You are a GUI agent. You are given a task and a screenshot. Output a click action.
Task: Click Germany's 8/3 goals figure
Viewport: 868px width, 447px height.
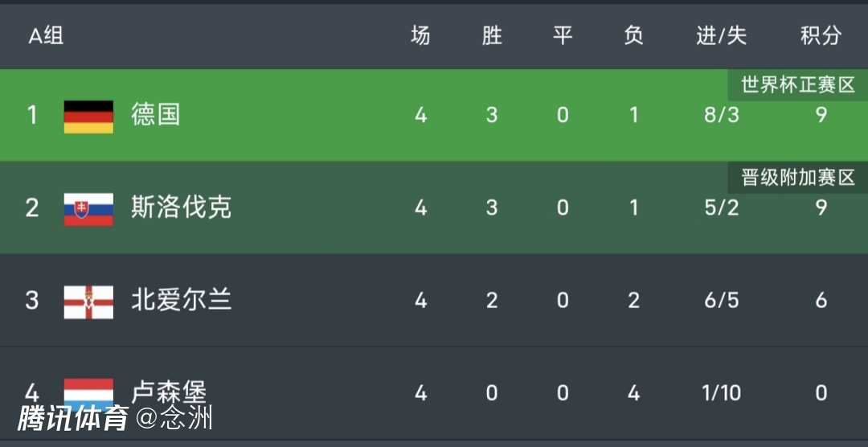click(x=721, y=116)
